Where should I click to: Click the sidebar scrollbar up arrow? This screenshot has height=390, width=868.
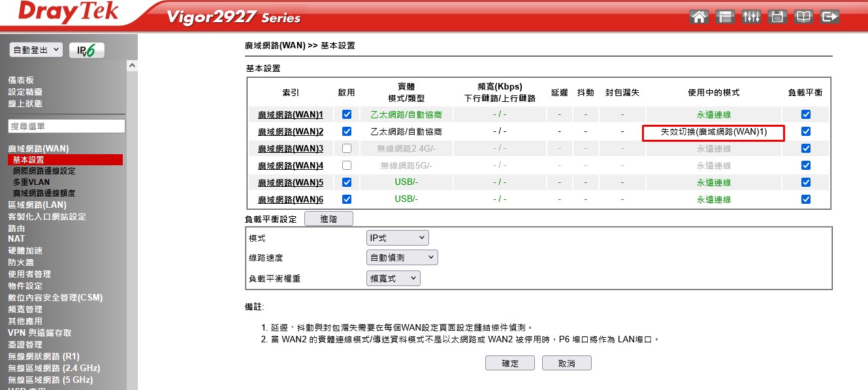[133, 66]
